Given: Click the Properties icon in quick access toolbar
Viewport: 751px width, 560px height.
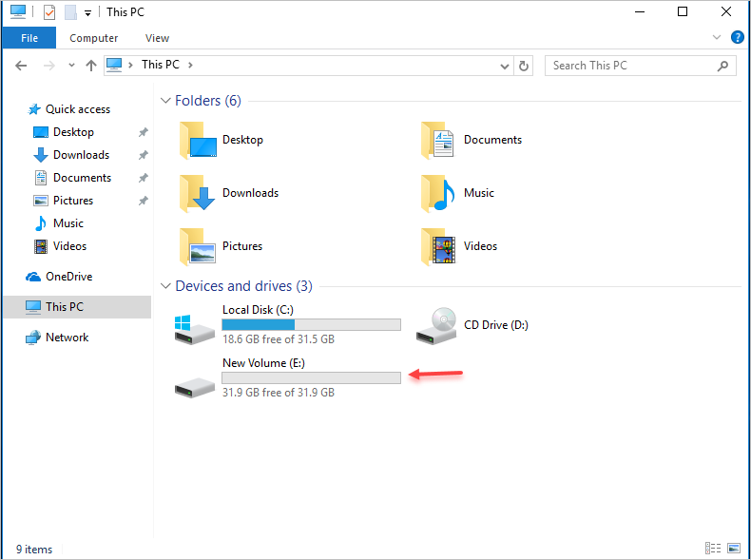Looking at the screenshot, I should pos(49,12).
